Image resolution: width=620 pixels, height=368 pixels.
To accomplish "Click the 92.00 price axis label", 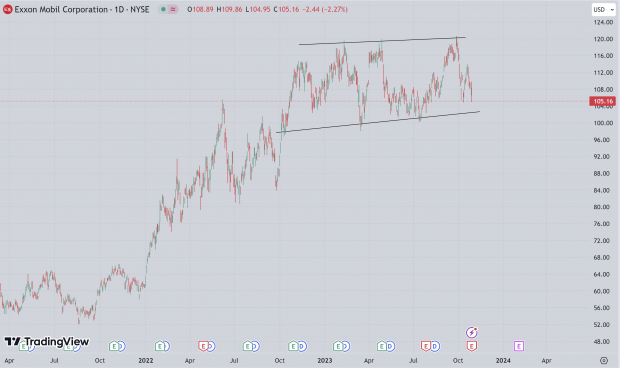I will point(603,157).
